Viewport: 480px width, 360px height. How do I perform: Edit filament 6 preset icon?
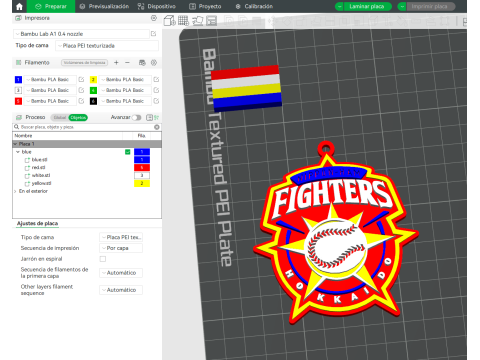(156, 101)
